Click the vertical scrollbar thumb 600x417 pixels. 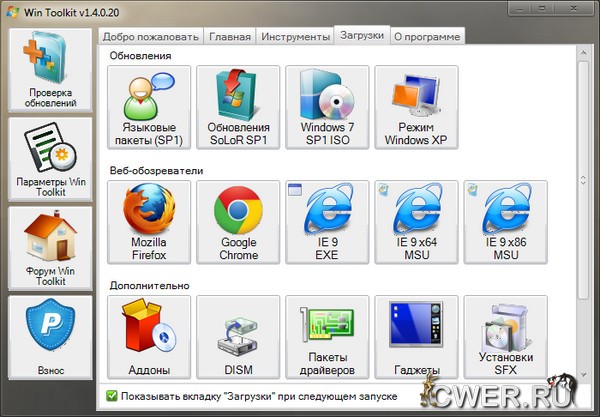coord(583,180)
